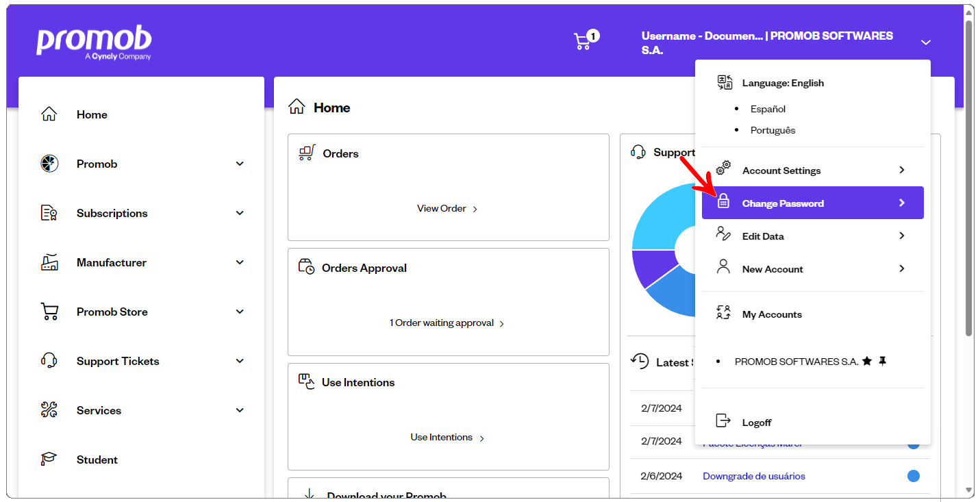The width and height of the screenshot is (980, 502).
Task: Click the star icon beside PROMOB SOFTWARES S.A.
Action: tap(867, 361)
